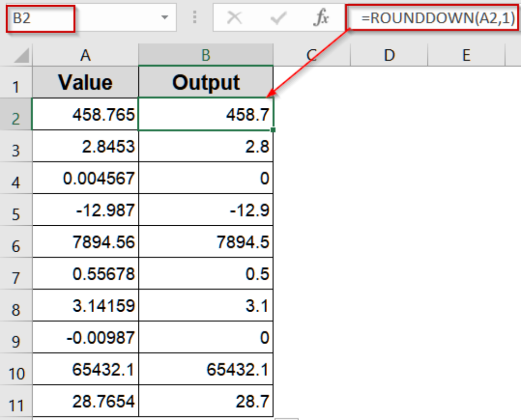Select column A header
This screenshot has height=420, width=521.
coord(85,54)
